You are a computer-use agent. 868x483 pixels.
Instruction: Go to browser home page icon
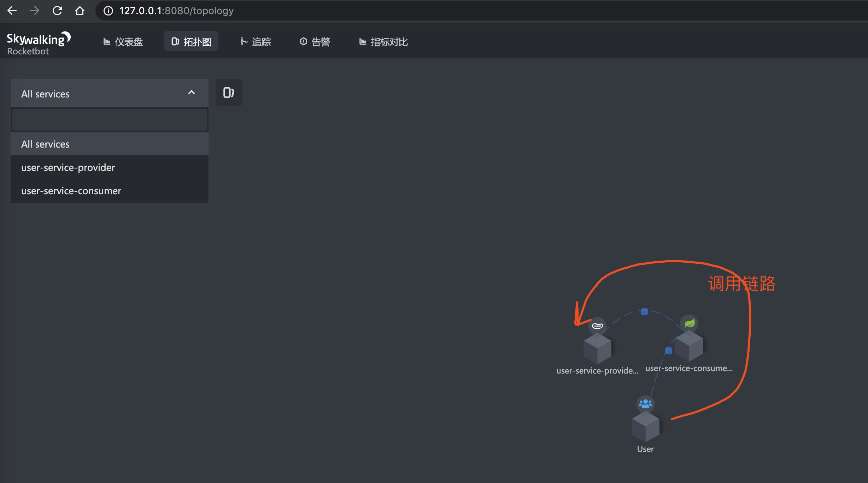point(80,11)
